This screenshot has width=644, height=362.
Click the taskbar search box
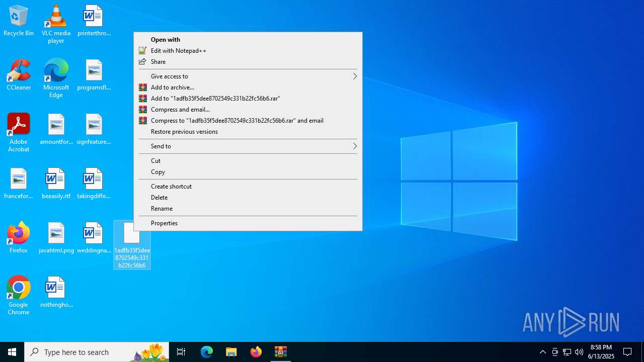pos(97,352)
